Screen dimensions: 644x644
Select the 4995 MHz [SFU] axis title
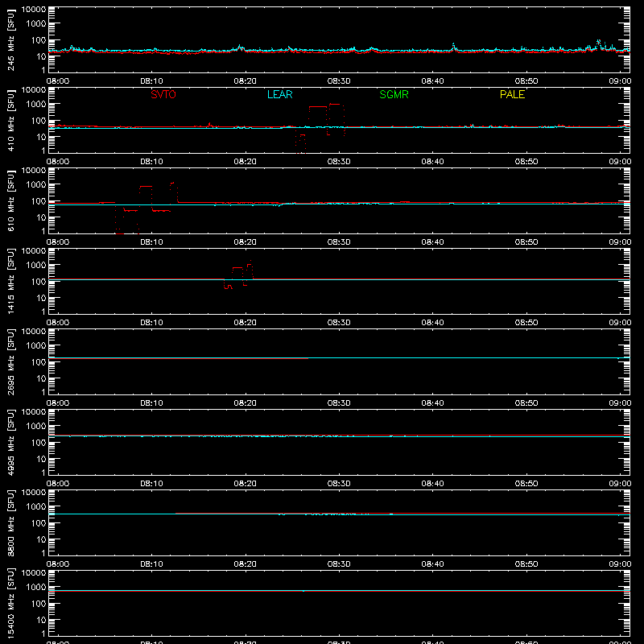[x=10, y=442]
